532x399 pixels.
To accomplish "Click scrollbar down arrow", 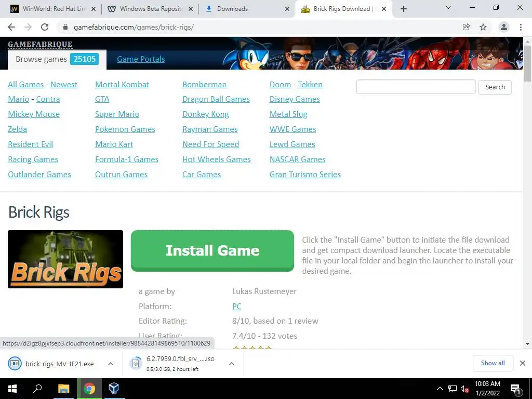I will point(527,344).
